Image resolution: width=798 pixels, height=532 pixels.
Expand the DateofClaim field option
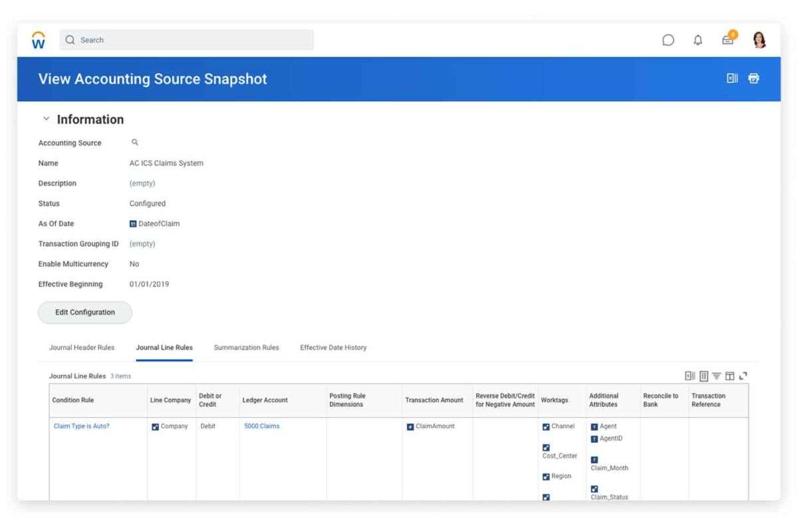[x=132, y=223]
